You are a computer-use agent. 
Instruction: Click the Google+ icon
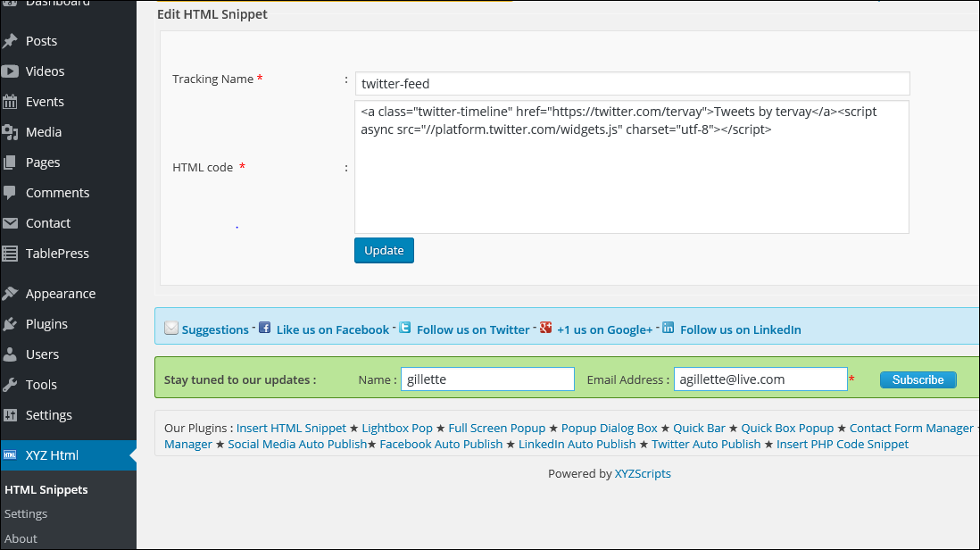(545, 328)
